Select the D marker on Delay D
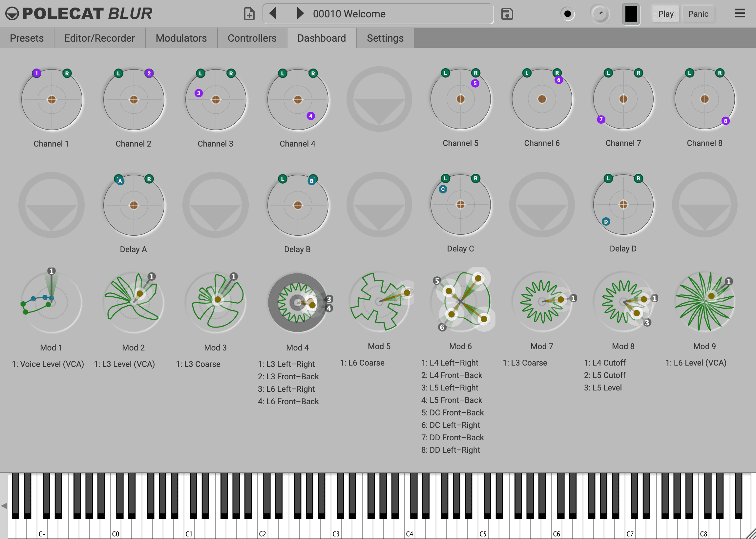The image size is (756, 539). click(606, 221)
